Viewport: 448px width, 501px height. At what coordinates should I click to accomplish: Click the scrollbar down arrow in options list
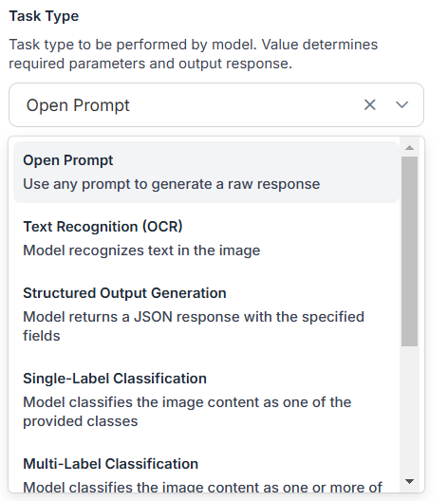tap(409, 481)
